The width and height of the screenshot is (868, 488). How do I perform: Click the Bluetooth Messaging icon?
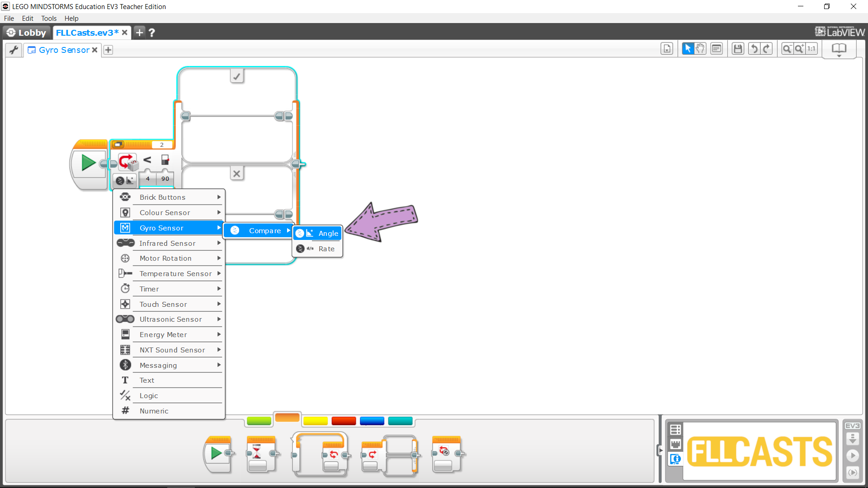tap(125, 365)
